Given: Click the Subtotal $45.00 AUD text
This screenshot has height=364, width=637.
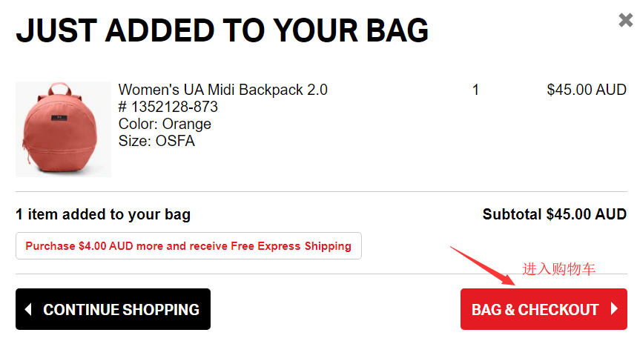Looking at the screenshot, I should pyautogui.click(x=554, y=214).
